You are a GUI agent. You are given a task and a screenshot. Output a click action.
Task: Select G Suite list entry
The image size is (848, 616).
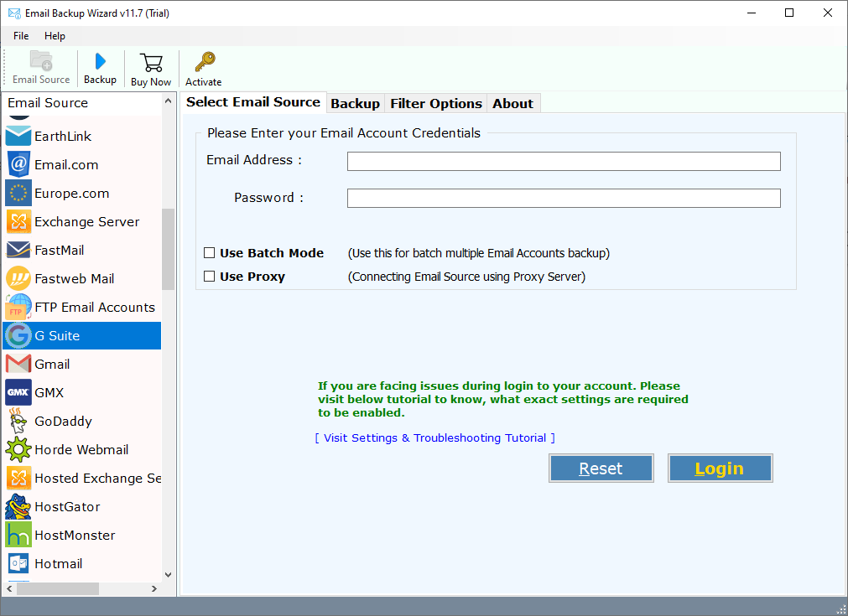coord(82,335)
